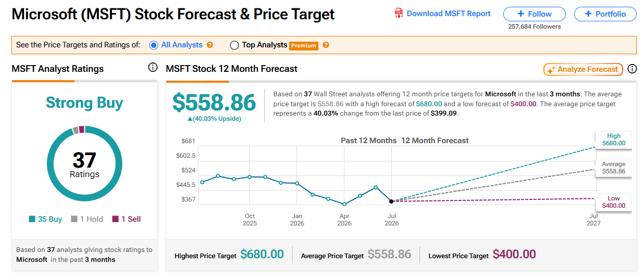Viewport: 644px width, 278px height.
Task: Click info icon beside Analyze Forecast button
Action: pos(632,69)
